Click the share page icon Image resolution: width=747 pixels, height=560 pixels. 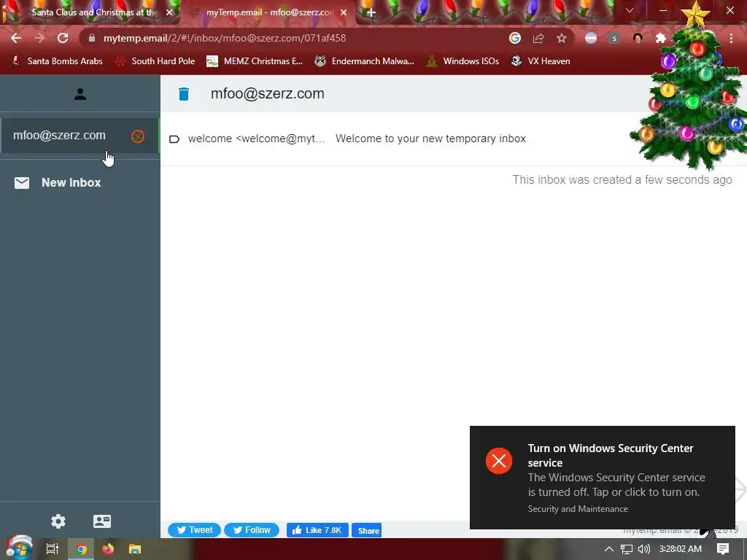tap(538, 38)
